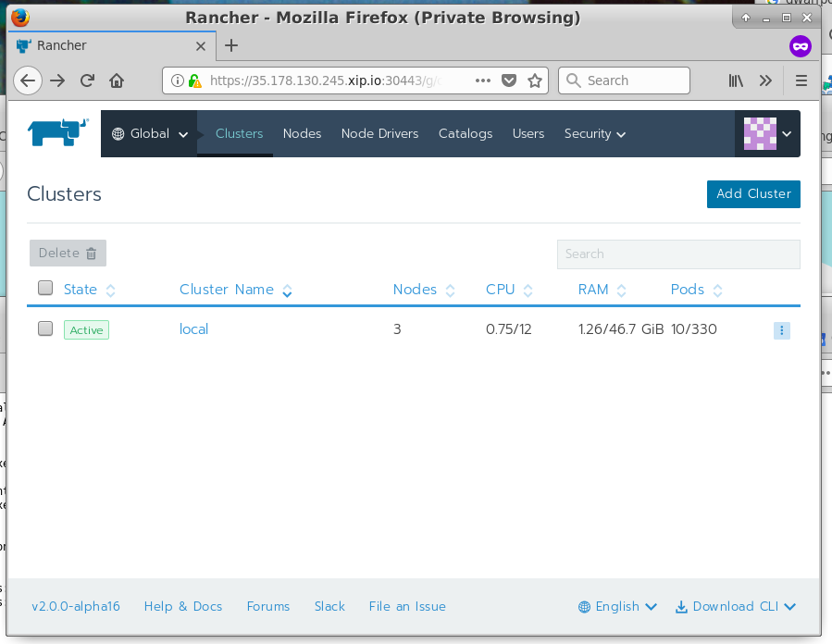Bookmark this page with the star
Viewport: 832px width, 644px height.
point(535,80)
